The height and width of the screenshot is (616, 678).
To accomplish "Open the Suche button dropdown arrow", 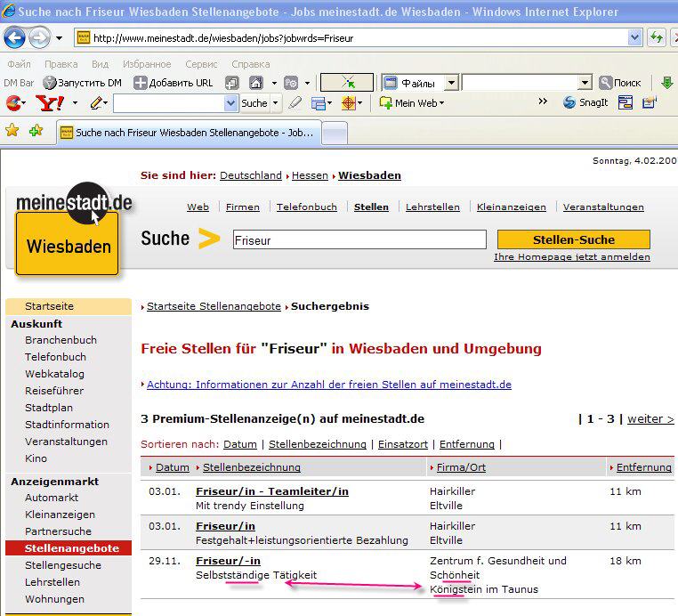I will pos(276,103).
